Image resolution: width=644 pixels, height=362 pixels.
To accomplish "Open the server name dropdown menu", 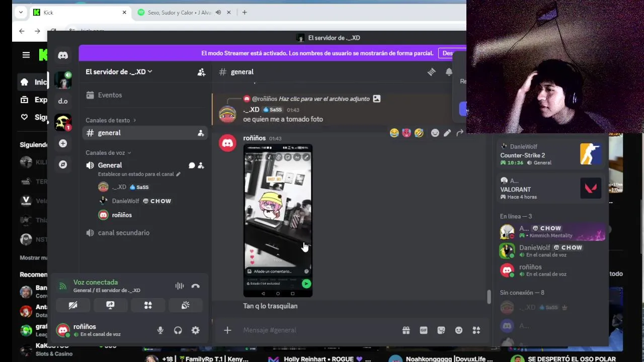I will (119, 72).
